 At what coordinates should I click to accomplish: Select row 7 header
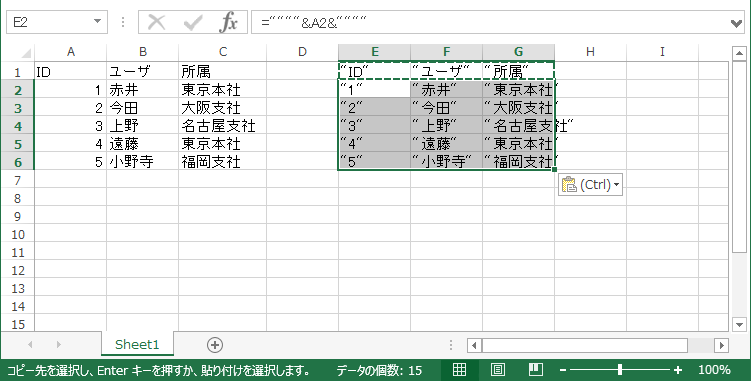click(18, 180)
